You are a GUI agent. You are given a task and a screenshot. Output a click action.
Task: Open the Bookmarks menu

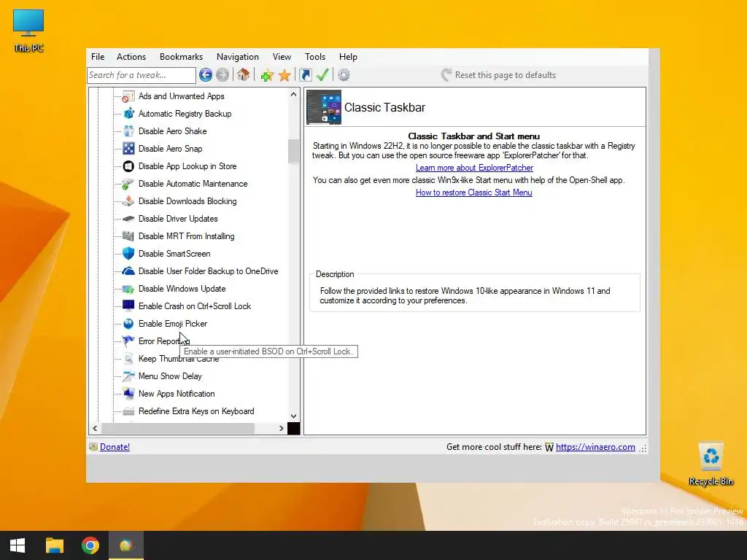[181, 57]
